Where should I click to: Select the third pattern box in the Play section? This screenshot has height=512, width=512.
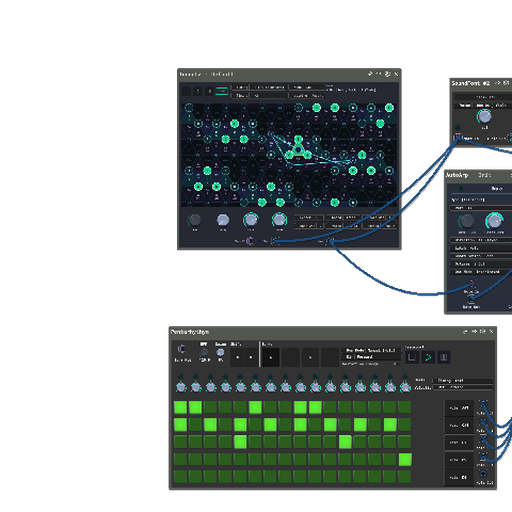pos(310,358)
